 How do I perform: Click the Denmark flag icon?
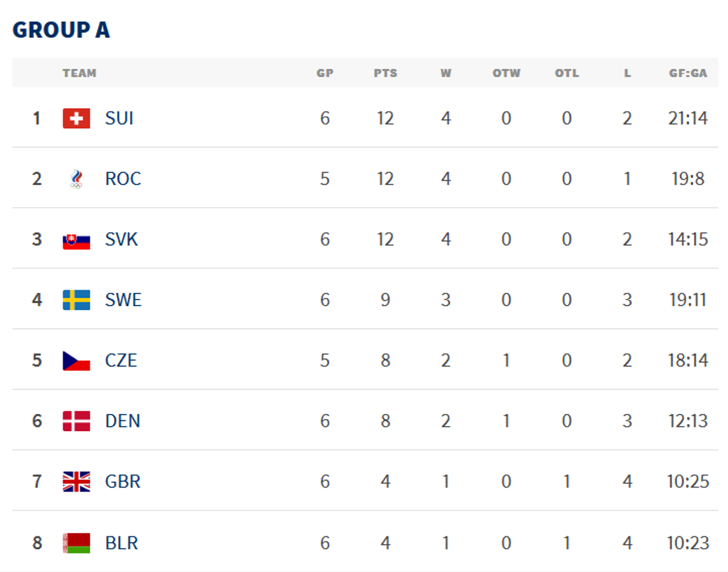(x=76, y=421)
